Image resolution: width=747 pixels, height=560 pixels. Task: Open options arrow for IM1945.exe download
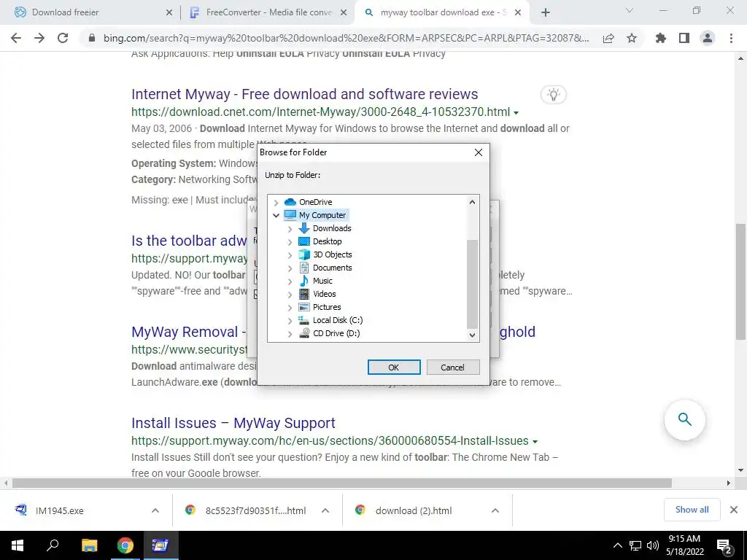pos(155,510)
